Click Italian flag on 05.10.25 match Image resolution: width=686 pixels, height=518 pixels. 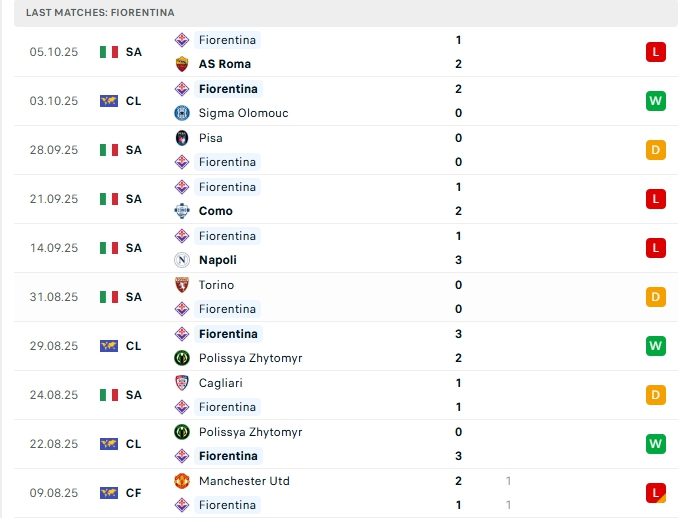click(x=109, y=52)
